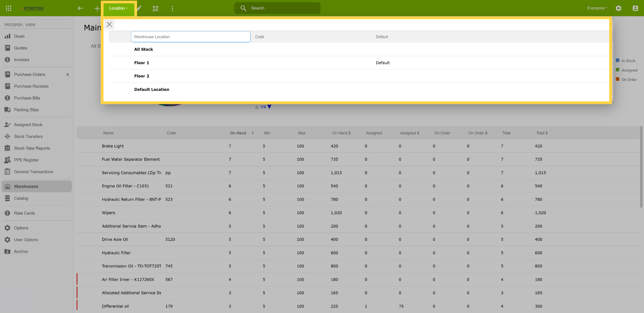This screenshot has height=313, width=644.
Task: Sort table by On Hand column
Action: 238,133
